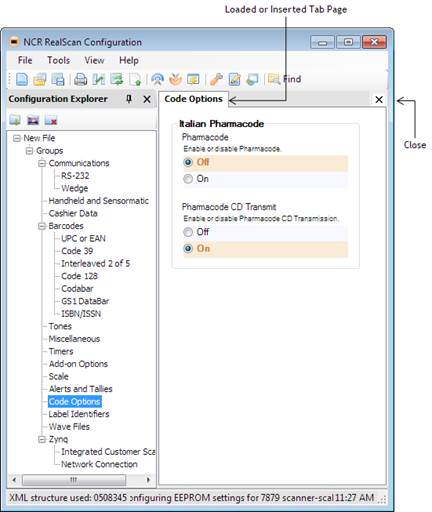Viewport: 432px width, 512px height.
Task: Select Add-on Options in the tree
Action: 78,364
